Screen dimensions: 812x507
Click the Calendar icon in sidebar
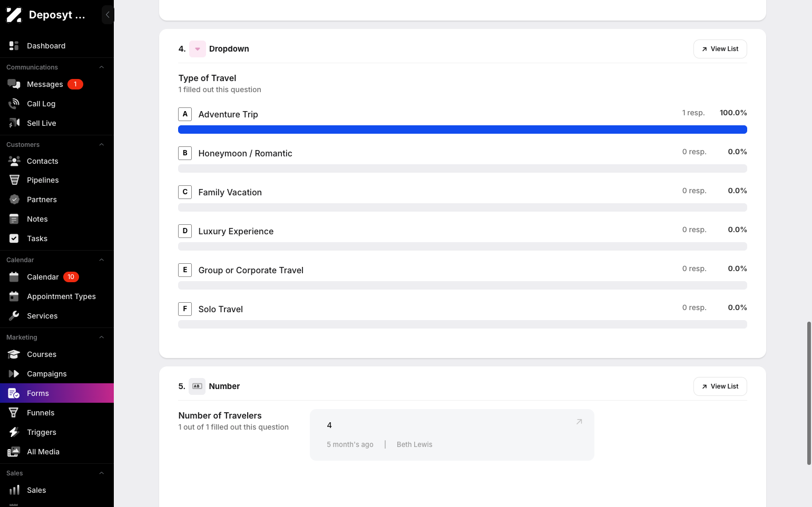[x=14, y=277]
